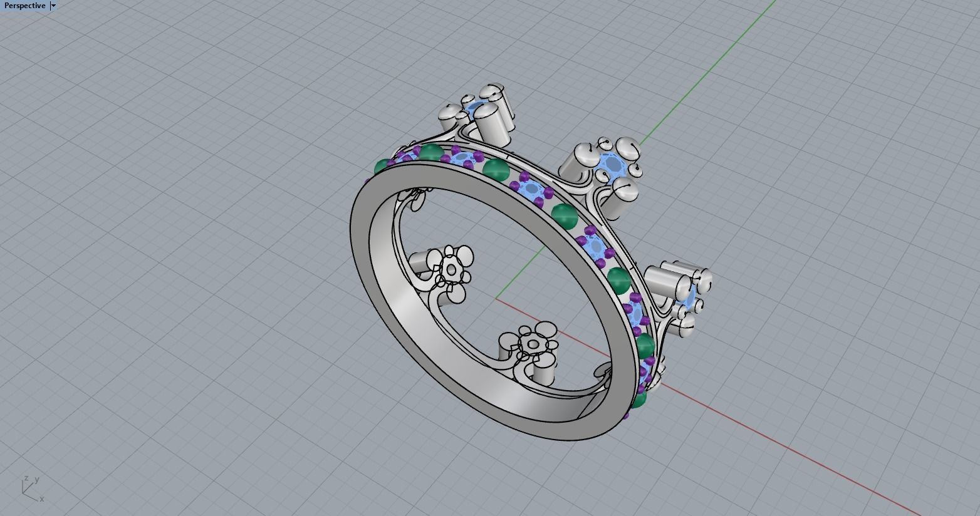The image size is (980, 516).
Task: Click the world axes icon in the viewport corner
Action: (x=33, y=488)
